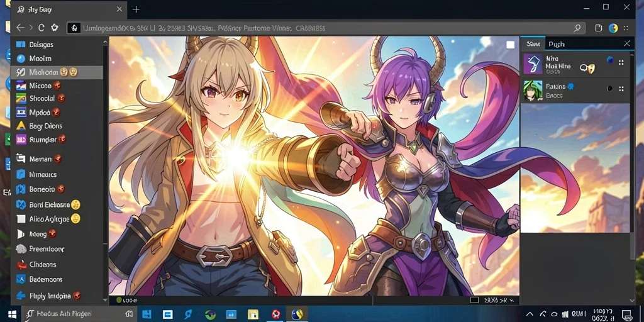Toggle the black dot in Fatdns row
The width and height of the screenshot is (644, 322).
(x=610, y=88)
